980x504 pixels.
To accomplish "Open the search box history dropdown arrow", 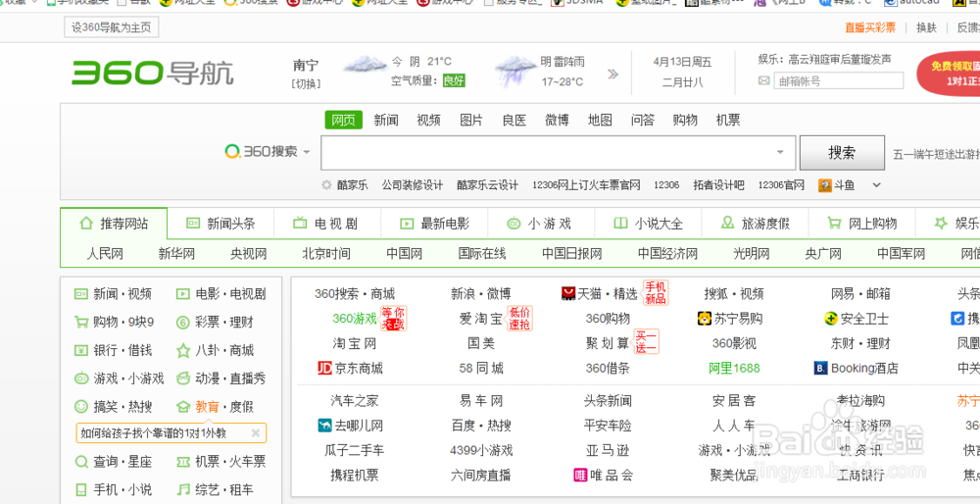I will [x=781, y=152].
